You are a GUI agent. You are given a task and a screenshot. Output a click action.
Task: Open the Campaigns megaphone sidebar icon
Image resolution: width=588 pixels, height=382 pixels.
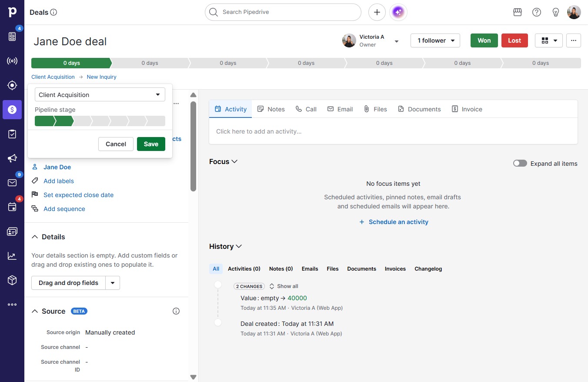12,158
